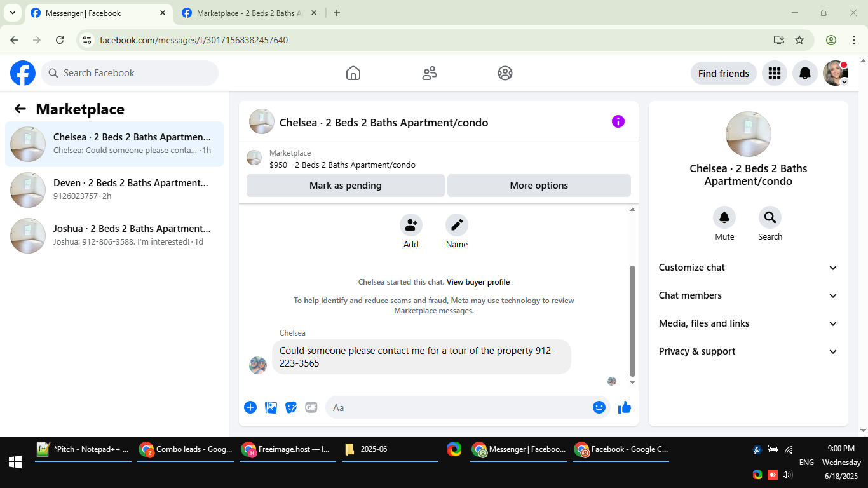Open Freeimage.host window from taskbar
Viewport: 868px width, 488px height.
pos(288,449)
